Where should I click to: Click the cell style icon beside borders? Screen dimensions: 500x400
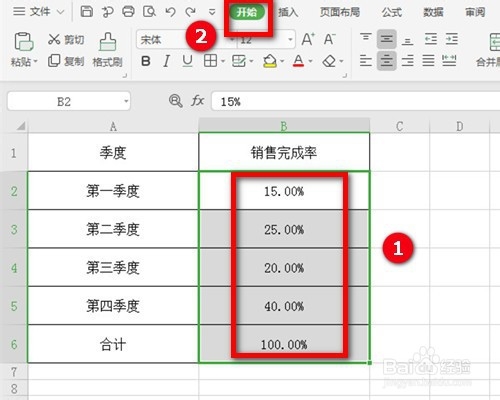tap(239, 61)
